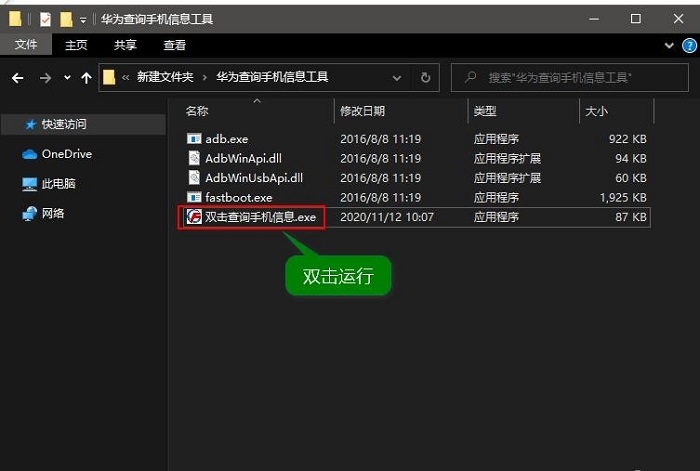Click 应用程序 type of fastboot.exe
This screenshot has width=700, height=471.
point(496,197)
